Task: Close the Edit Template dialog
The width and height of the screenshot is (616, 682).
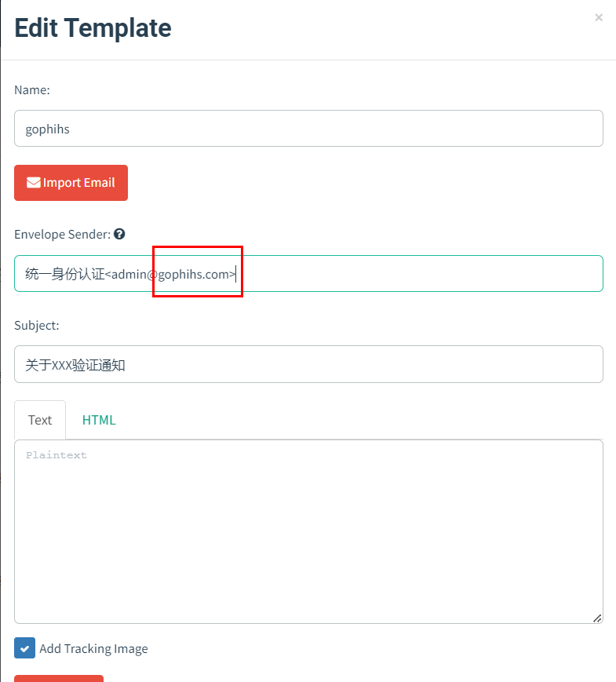Action: tap(599, 17)
